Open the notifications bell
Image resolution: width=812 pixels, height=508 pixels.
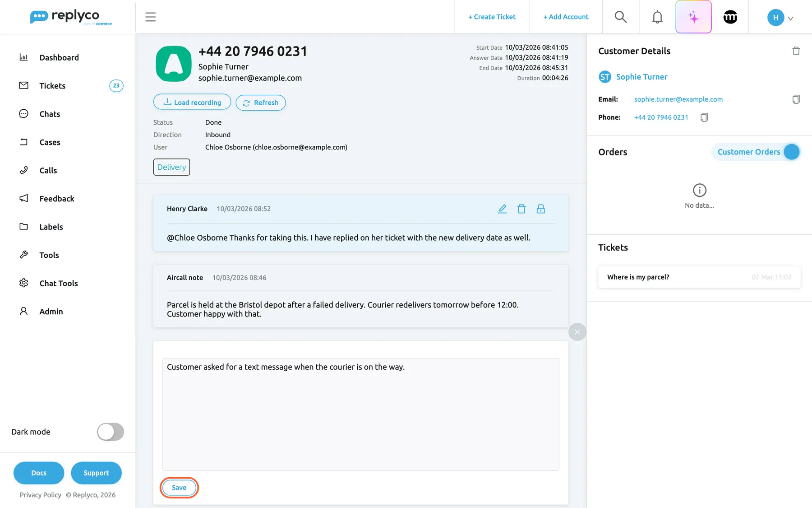(657, 17)
